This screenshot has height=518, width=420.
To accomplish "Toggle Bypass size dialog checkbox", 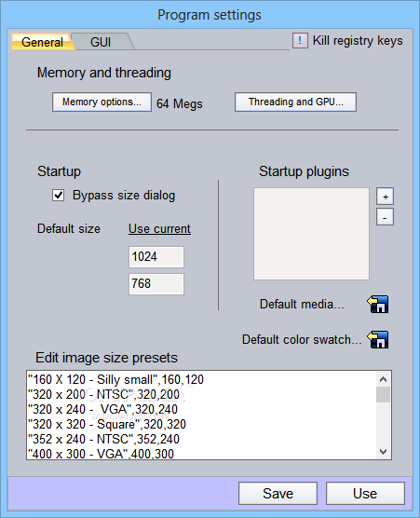I will tap(59, 196).
